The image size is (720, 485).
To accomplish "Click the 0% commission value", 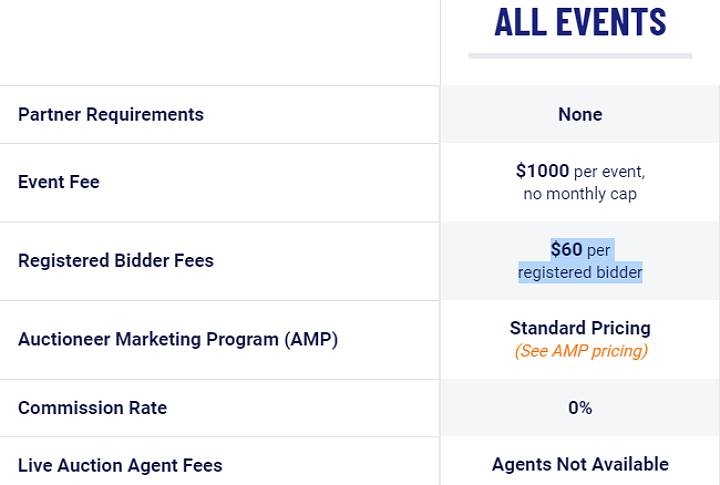I will coord(580,408).
